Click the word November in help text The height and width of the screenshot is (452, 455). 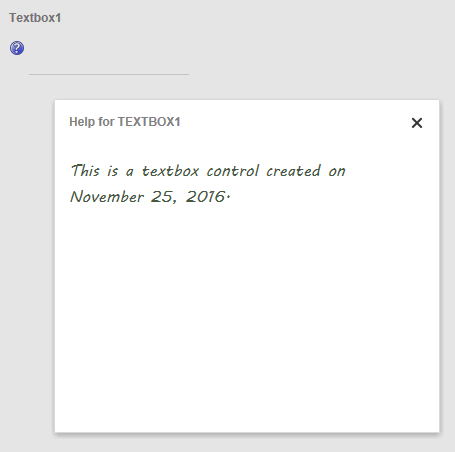(x=107, y=196)
